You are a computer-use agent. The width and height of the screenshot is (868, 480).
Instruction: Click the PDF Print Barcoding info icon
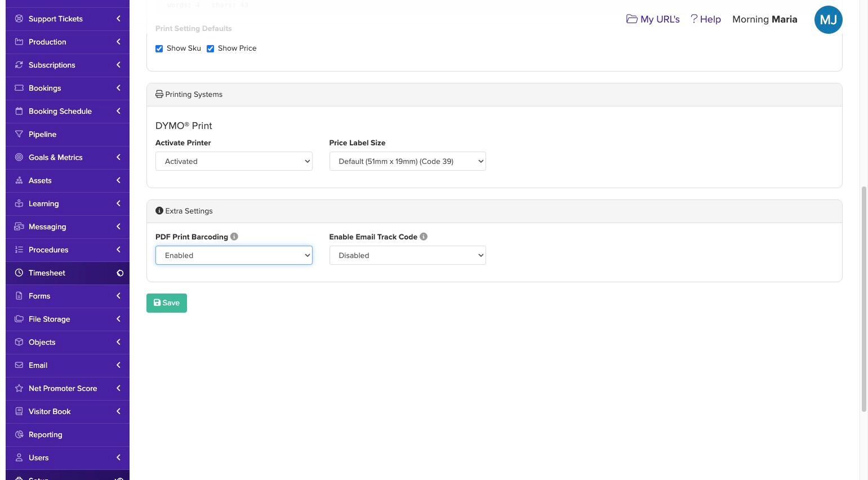pos(234,237)
